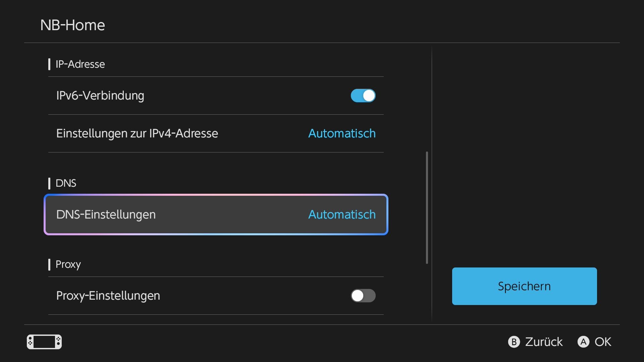
Task: Open Einstellungen zur IPv4-Adresse option
Action: (x=216, y=133)
